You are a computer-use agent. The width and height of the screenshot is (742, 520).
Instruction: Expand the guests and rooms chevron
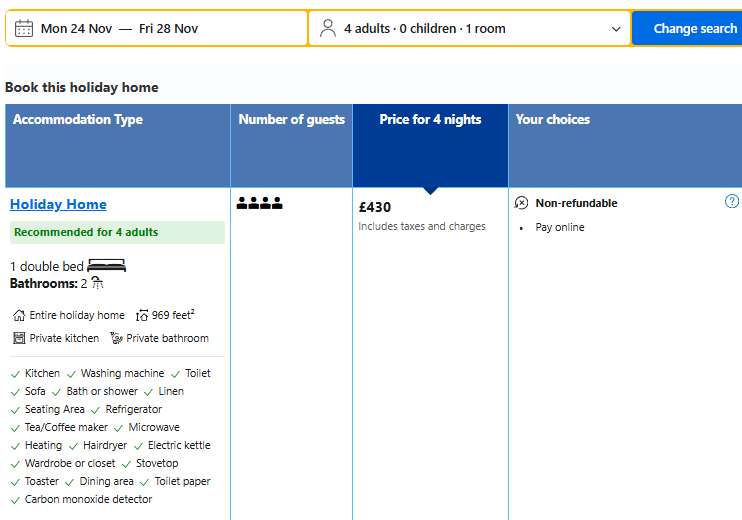pos(616,29)
